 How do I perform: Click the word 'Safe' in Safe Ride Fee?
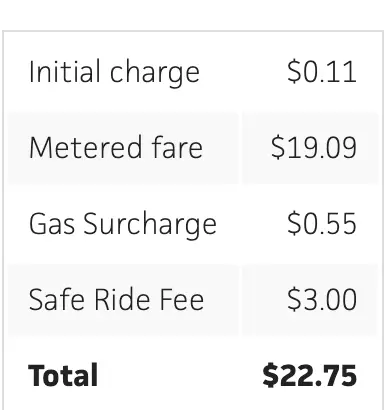click(58, 299)
